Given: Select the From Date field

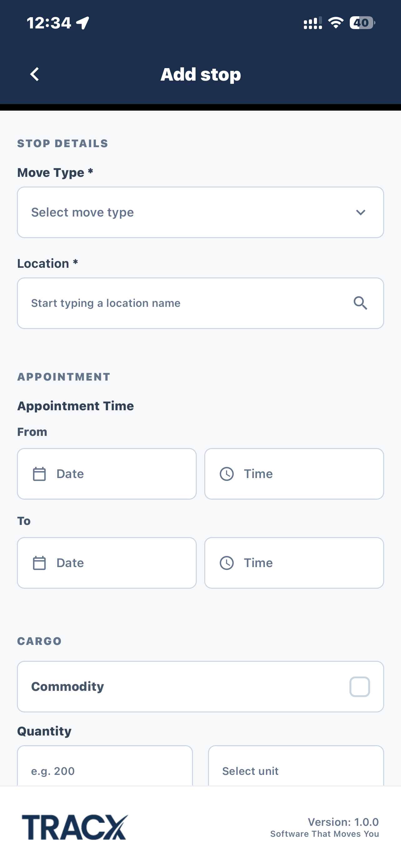Looking at the screenshot, I should [x=107, y=474].
